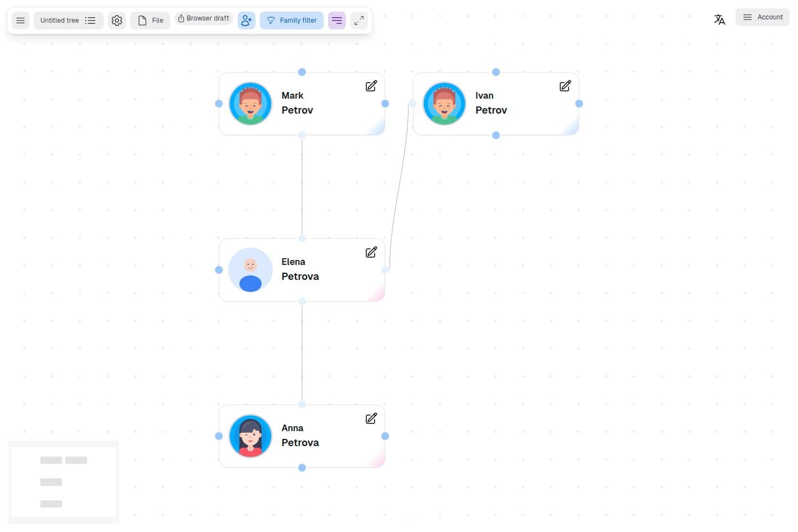Click Elena Petrova's placeholder avatar
The height and width of the screenshot is (532, 798).
[250, 270]
